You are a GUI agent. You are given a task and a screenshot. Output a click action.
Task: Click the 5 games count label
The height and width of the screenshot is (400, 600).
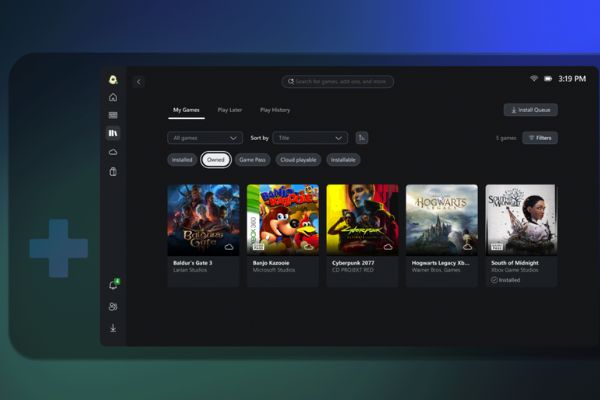pyautogui.click(x=506, y=138)
